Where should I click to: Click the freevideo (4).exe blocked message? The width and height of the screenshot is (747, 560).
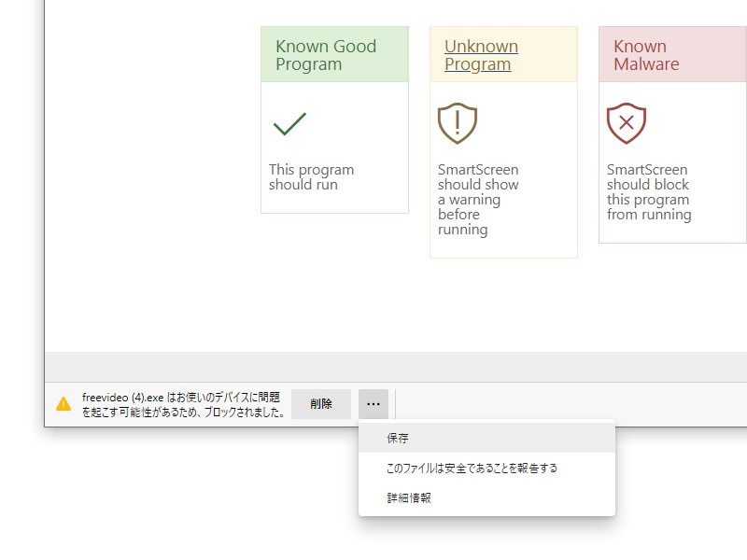[183, 404]
